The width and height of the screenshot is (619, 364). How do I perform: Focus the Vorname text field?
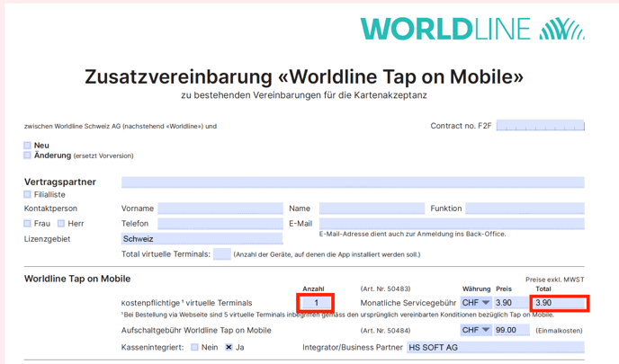click(x=220, y=209)
